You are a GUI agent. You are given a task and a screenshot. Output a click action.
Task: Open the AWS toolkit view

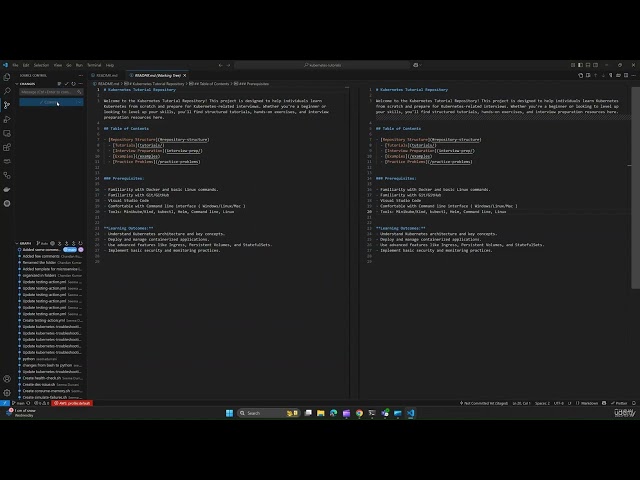[x=7, y=161]
